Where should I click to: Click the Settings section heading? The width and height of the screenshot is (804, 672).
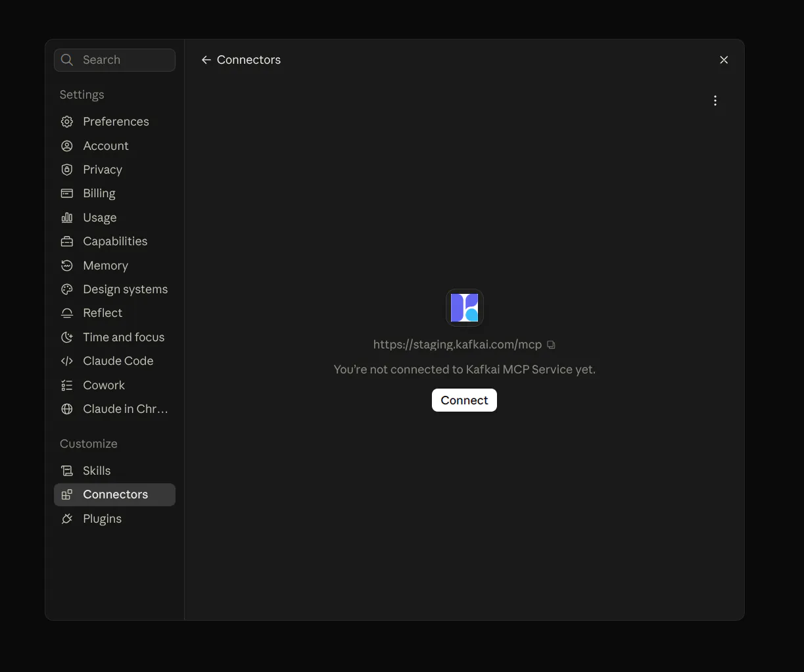82,95
